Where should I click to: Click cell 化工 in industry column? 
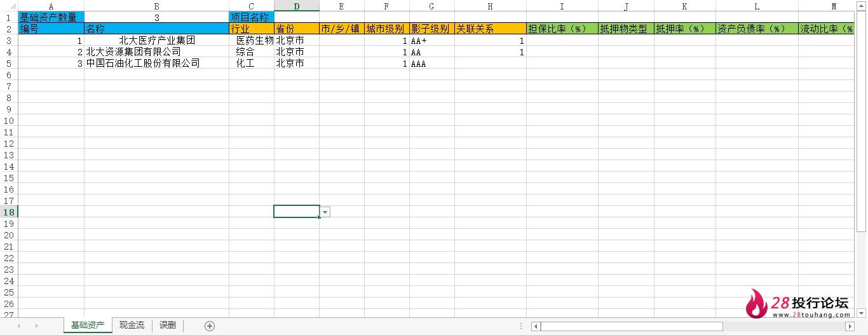point(252,63)
